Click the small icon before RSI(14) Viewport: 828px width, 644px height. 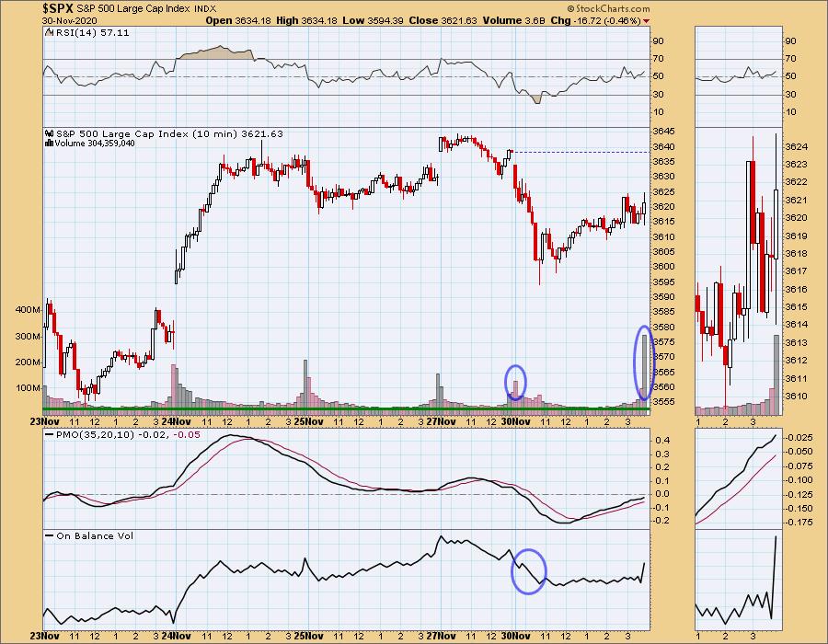49,32
